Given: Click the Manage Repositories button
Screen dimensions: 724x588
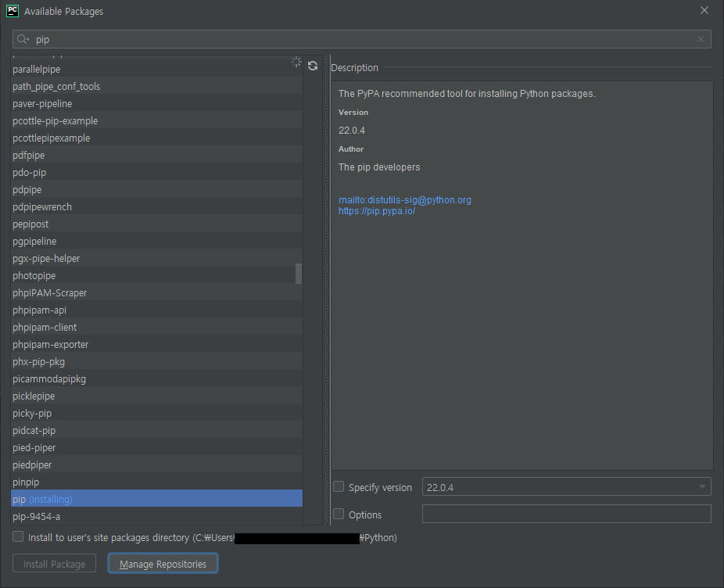Looking at the screenshot, I should (163, 564).
